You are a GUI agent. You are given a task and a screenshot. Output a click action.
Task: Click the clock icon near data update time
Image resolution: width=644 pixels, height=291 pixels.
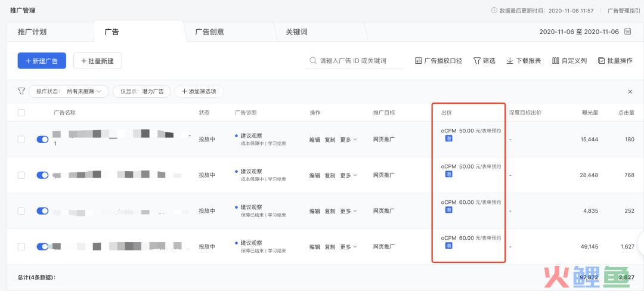coord(494,11)
